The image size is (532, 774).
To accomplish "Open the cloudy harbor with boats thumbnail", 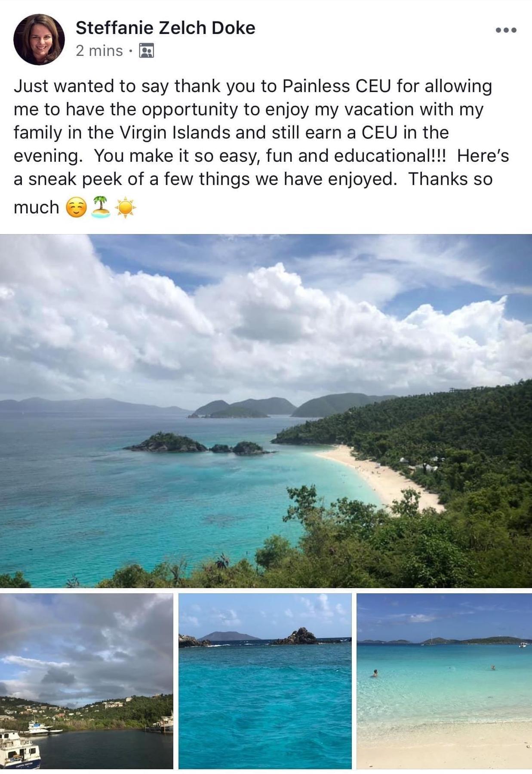I will (86, 681).
